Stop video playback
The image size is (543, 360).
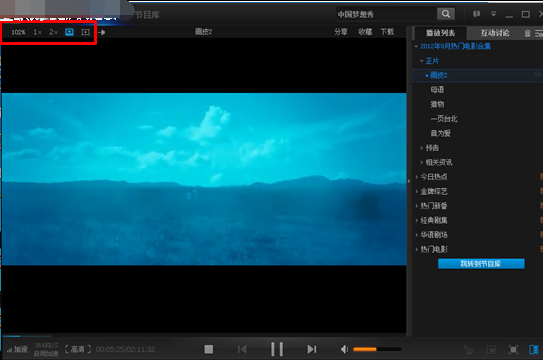(208, 349)
